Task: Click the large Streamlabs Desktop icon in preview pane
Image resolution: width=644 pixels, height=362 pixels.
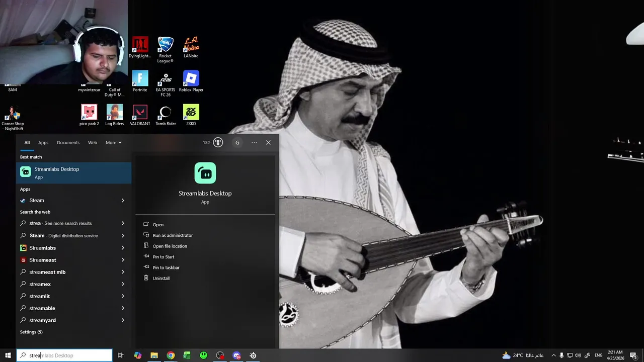Action: (x=205, y=173)
